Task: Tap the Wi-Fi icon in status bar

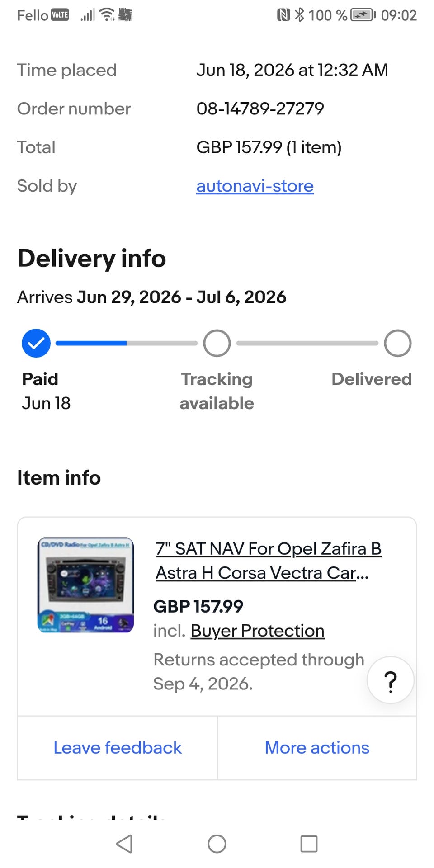Action: click(107, 15)
